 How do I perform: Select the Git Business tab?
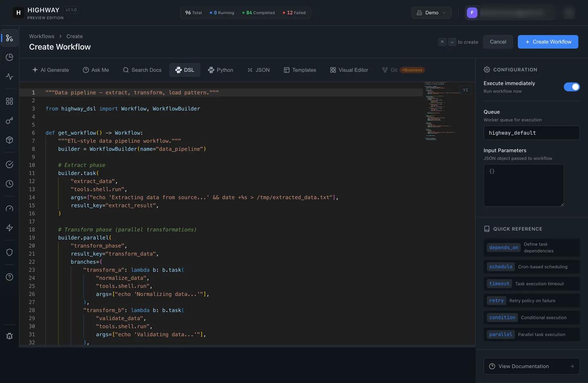tap(403, 70)
